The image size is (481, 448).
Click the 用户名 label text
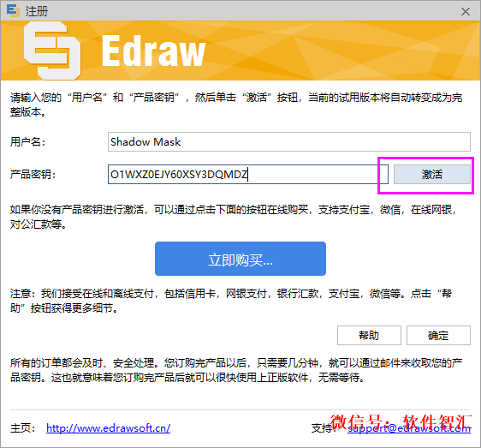tap(27, 142)
